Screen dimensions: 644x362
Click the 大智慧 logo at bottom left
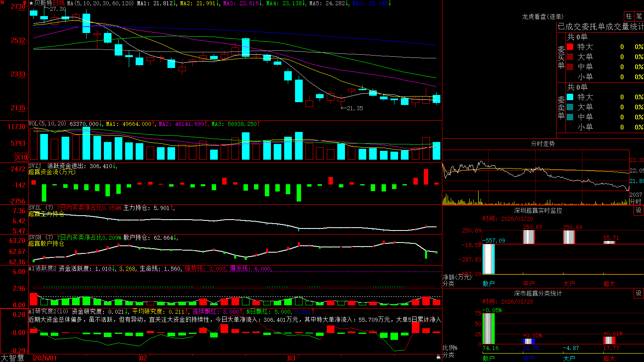pyautogui.click(x=12, y=358)
